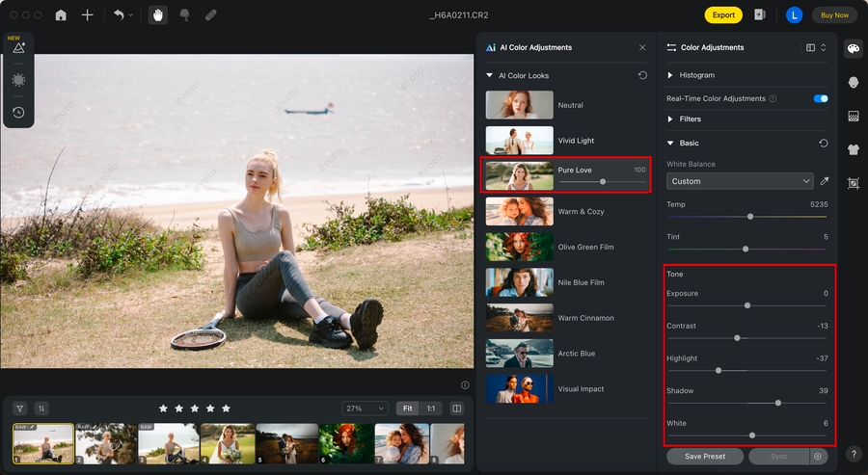This screenshot has width=868, height=475.
Task: Pick white balance with the eyedropper
Action: (824, 181)
